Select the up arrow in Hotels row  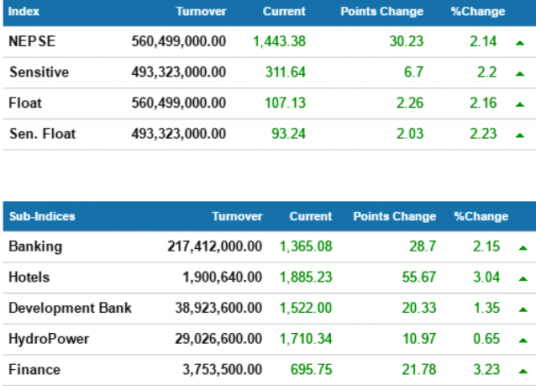[523, 279]
